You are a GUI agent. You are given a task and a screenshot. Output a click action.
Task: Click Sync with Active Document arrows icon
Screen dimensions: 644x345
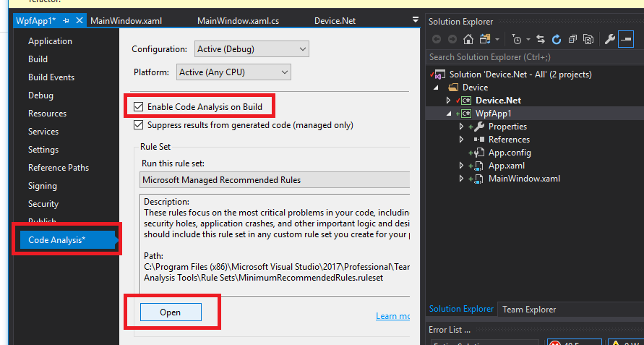click(541, 40)
